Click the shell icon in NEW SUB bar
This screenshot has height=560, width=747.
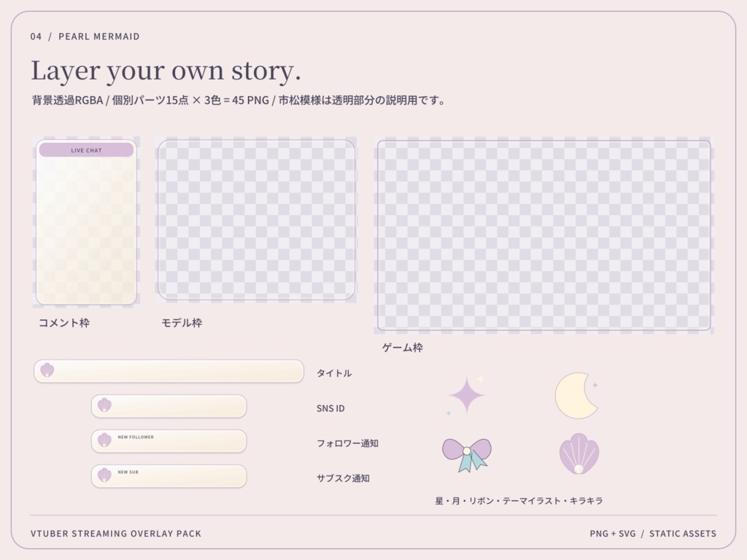coord(104,475)
